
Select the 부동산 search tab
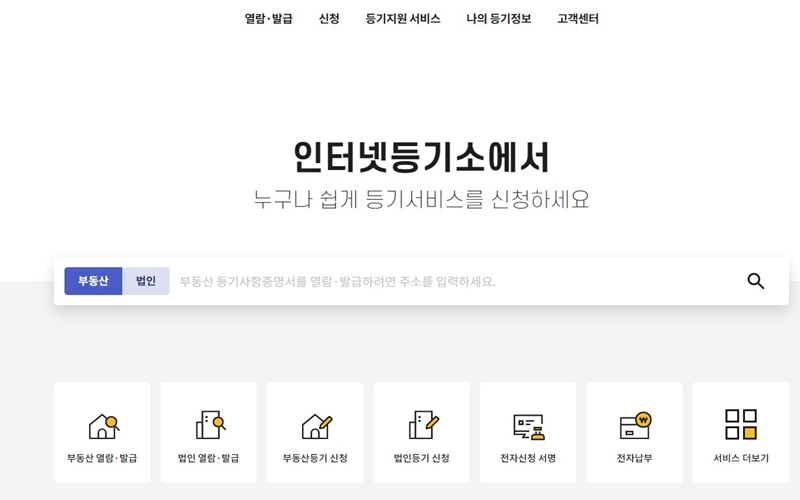point(93,281)
